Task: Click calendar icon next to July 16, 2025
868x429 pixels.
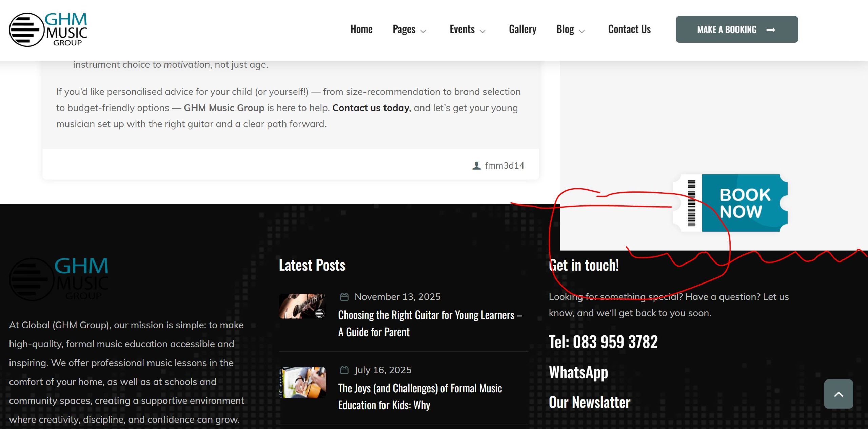Action: (x=344, y=370)
